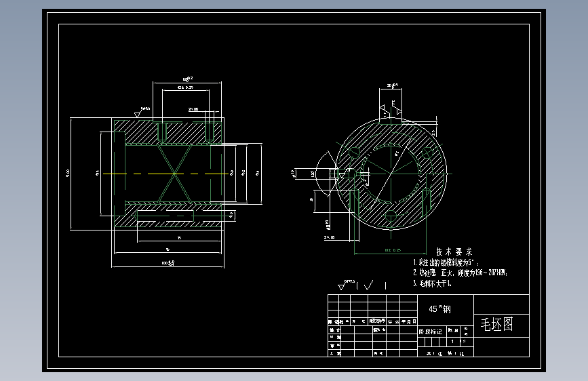Select the surface roughness symbol on top of the section view
The image size is (588, 381).
click(142, 112)
